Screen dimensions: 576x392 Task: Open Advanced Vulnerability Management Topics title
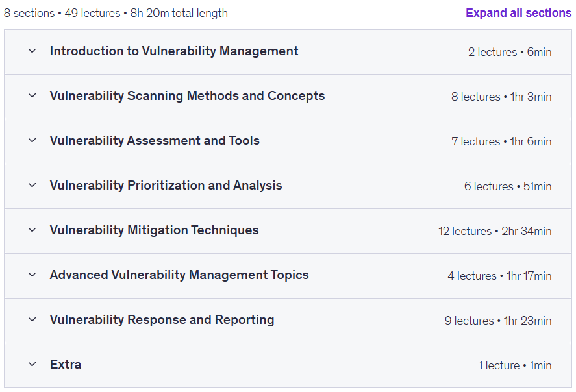tap(179, 275)
